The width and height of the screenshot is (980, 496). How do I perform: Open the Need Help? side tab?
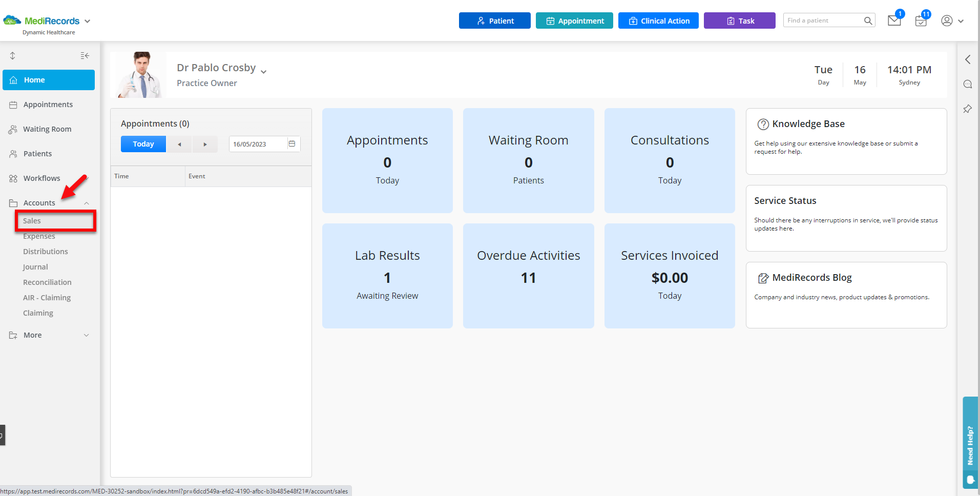(x=970, y=443)
